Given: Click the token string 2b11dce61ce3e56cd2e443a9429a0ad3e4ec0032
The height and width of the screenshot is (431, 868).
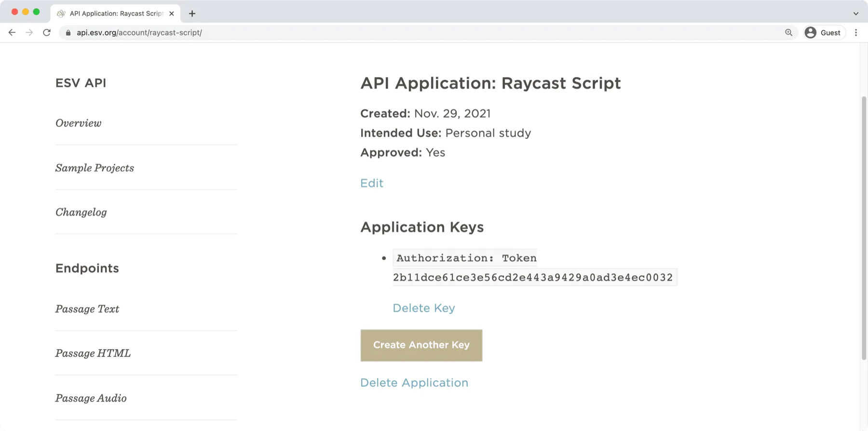Looking at the screenshot, I should tap(533, 278).
